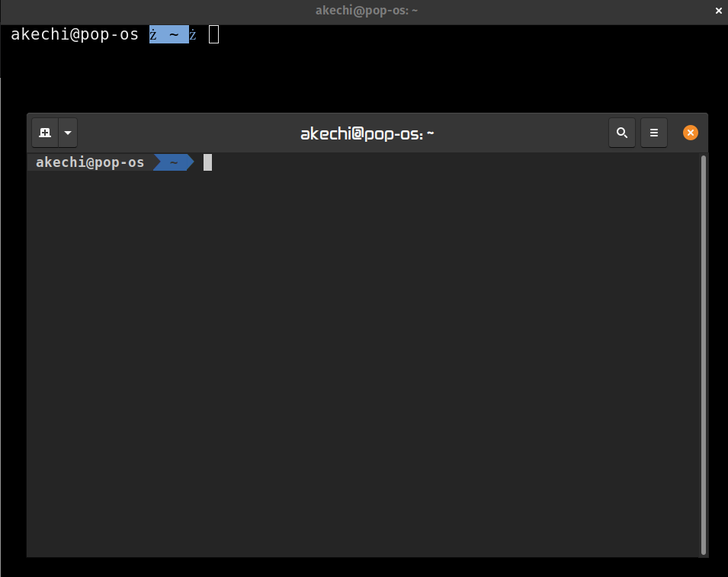Click the title bar of the background terminal
Viewport: 728px width, 577px height.
tap(367, 10)
